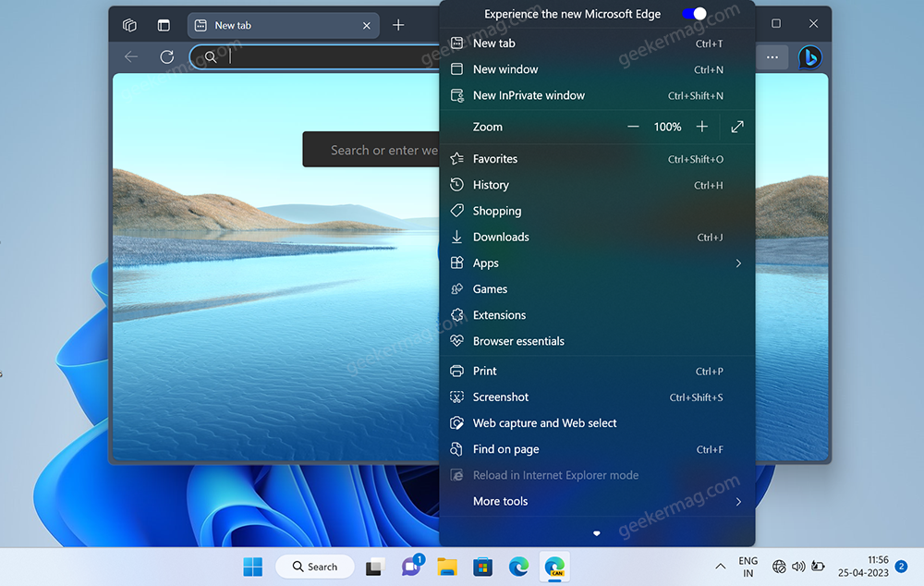Add a new tab with the plus button
This screenshot has width=924, height=586.
(x=398, y=25)
